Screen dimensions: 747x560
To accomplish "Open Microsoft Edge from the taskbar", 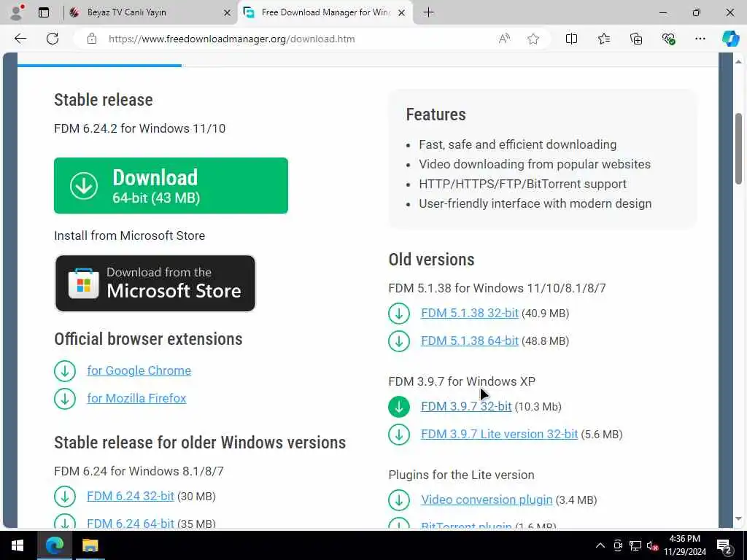I will (54, 545).
